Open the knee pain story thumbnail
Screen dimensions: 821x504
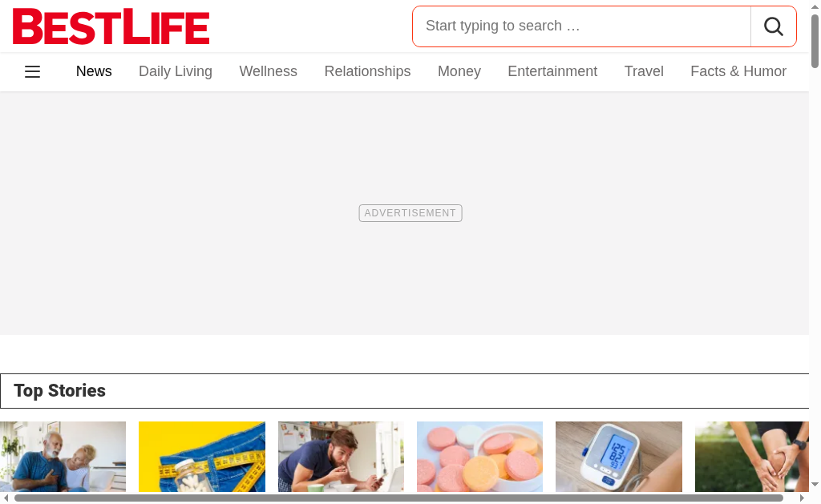click(752, 457)
